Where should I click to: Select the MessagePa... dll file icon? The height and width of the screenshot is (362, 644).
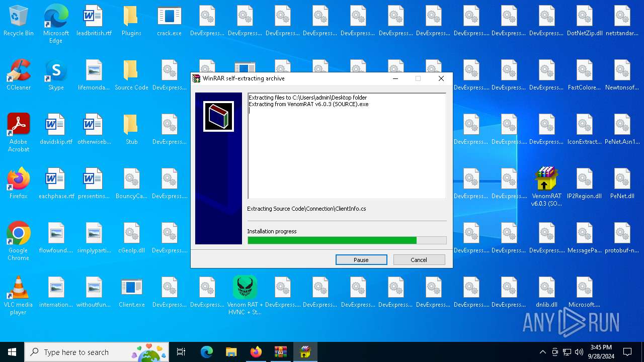point(584,238)
